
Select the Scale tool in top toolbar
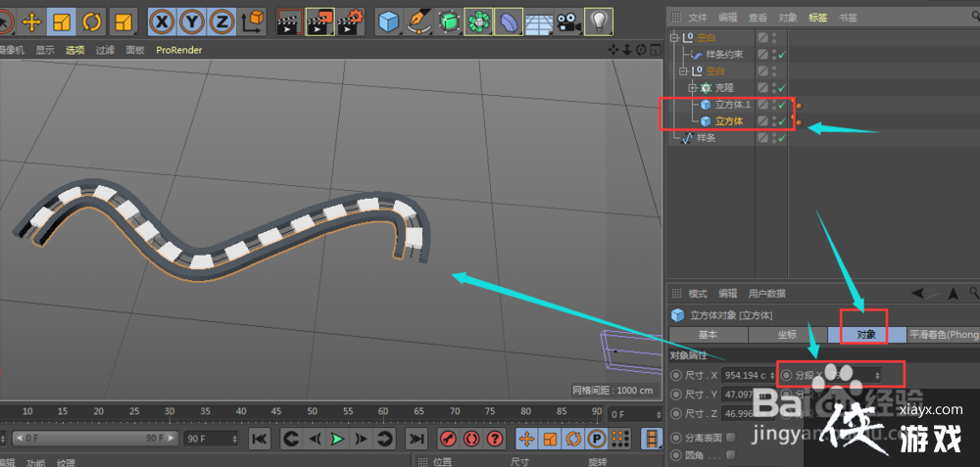61,23
